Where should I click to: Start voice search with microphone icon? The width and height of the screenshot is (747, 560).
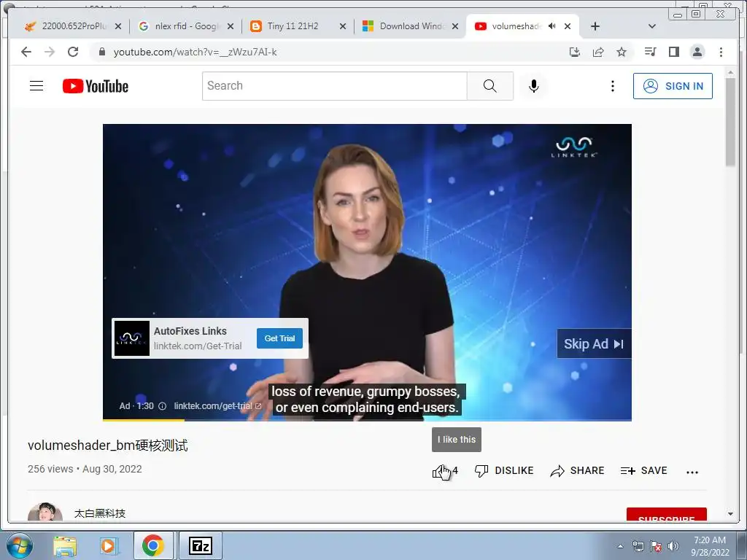coord(533,86)
